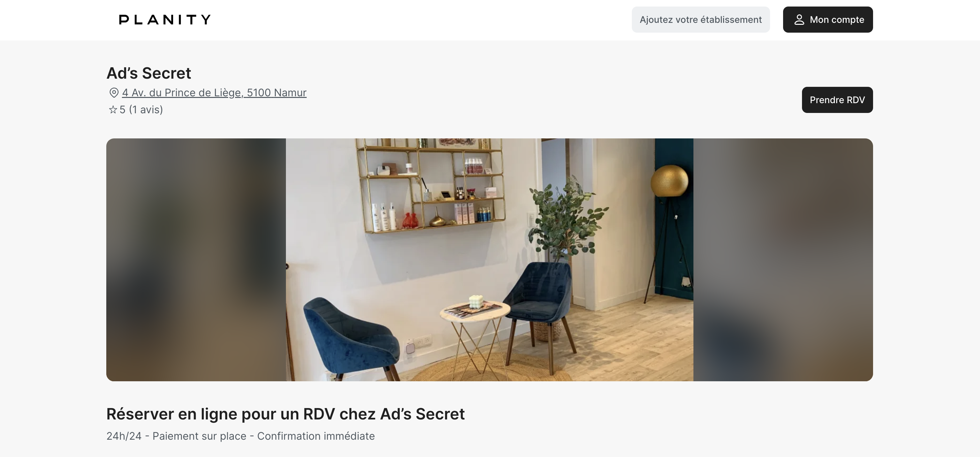Image resolution: width=980 pixels, height=457 pixels.
Task: Click Ajoutez votre établissement
Action: point(701,20)
